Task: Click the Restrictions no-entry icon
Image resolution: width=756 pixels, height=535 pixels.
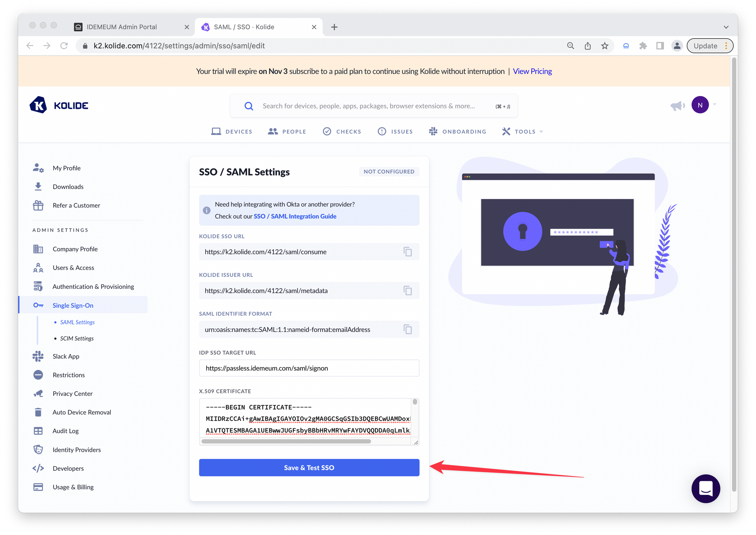Action: pos(38,375)
